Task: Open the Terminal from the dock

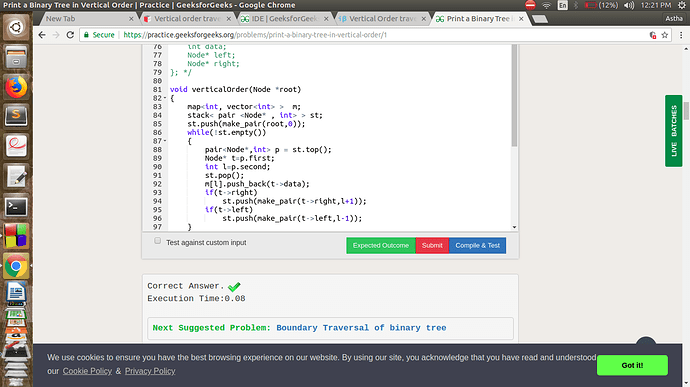Action: (16, 206)
